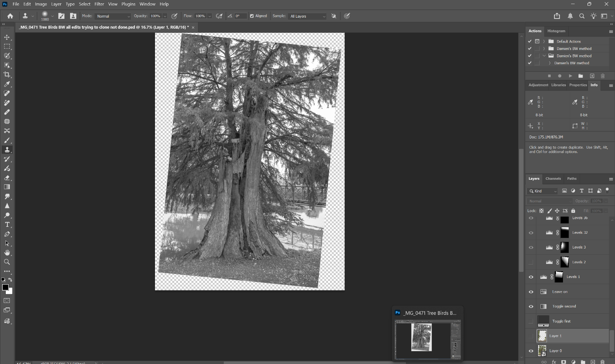The height and width of the screenshot is (364, 615).
Task: Click the foreground color swatch
Action: (5, 287)
